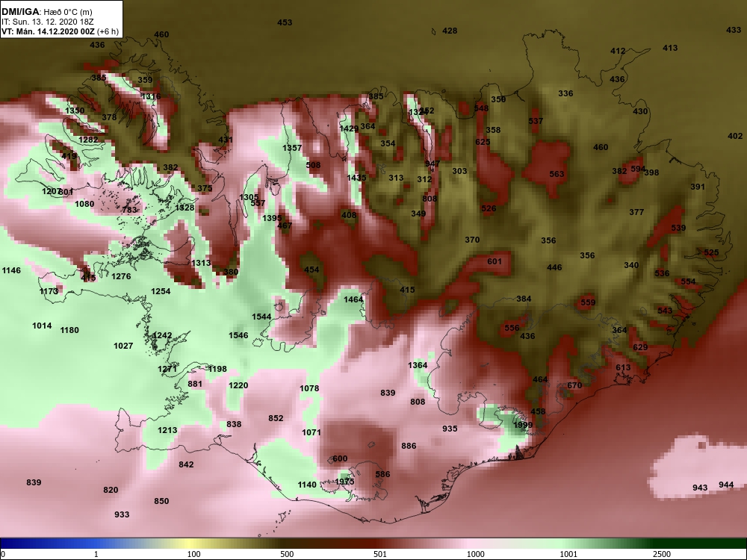The height and width of the screenshot is (560, 747).
Task: Click the map value '601'
Action: pyautogui.click(x=495, y=261)
